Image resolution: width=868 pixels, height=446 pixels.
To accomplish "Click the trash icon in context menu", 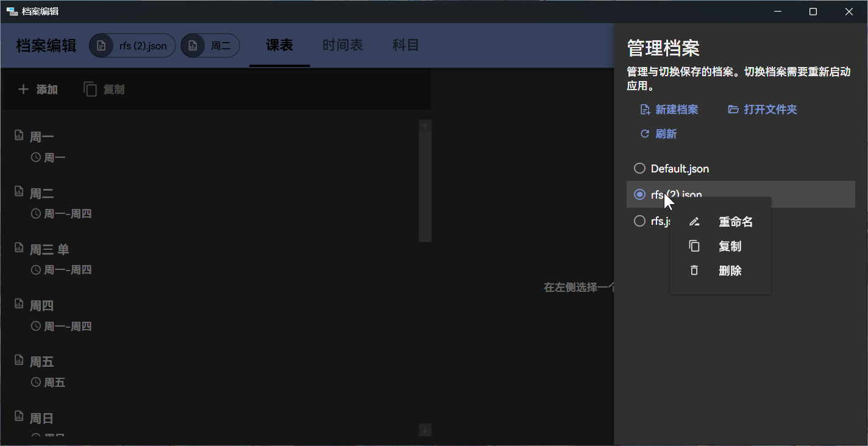I will click(694, 271).
